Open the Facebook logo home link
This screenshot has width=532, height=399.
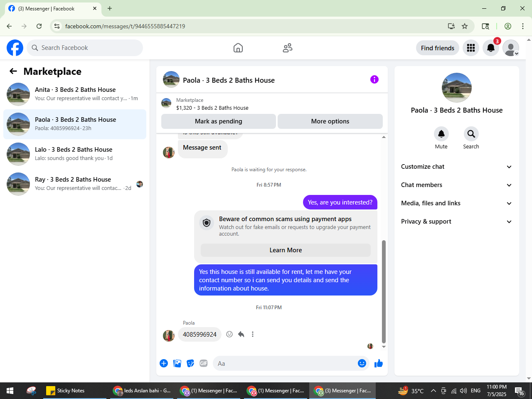pos(15,48)
